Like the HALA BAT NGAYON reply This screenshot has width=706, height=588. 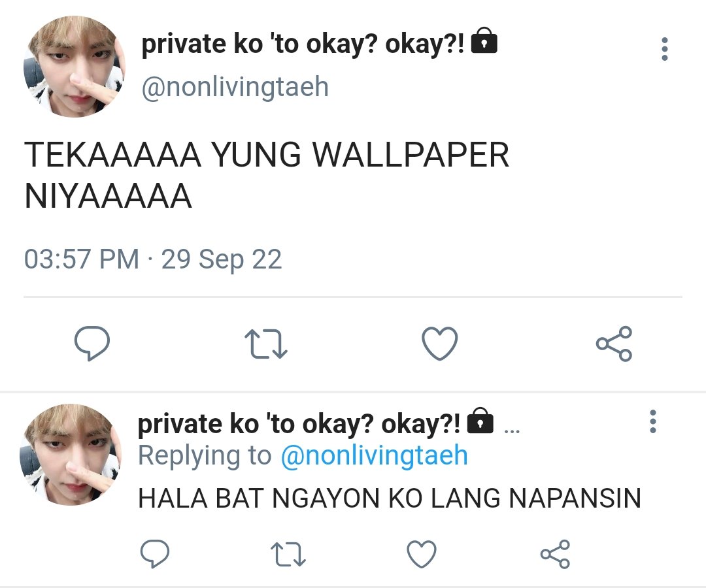[x=422, y=554]
